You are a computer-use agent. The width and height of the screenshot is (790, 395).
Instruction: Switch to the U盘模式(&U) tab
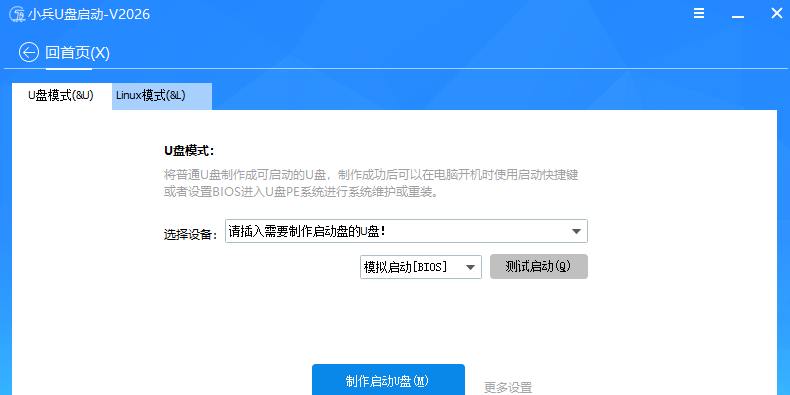[x=61, y=96]
